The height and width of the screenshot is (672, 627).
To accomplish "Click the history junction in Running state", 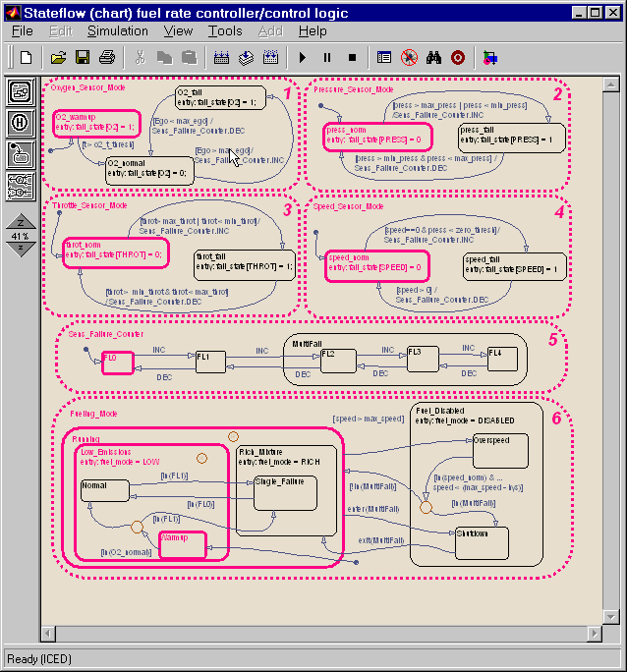I will coord(233,437).
